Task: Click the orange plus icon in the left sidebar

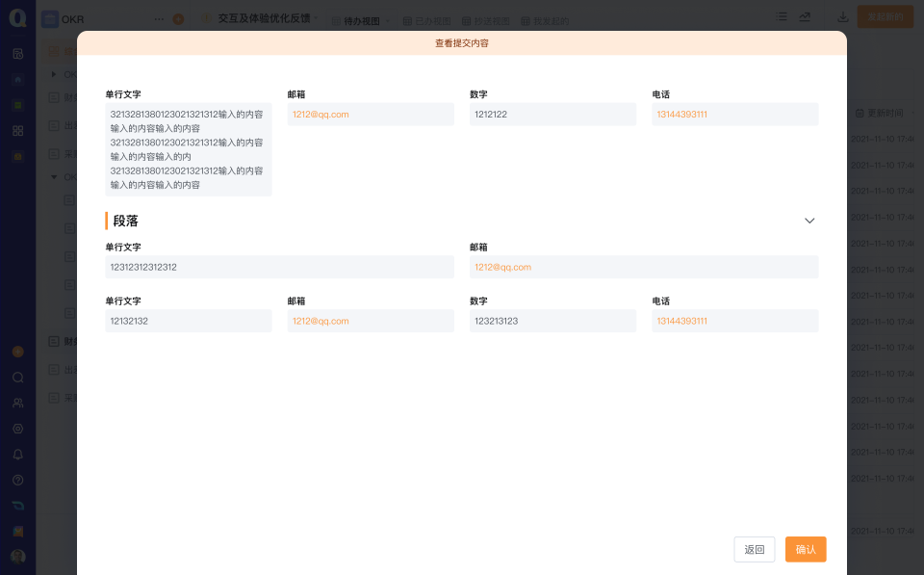Action: (17, 353)
